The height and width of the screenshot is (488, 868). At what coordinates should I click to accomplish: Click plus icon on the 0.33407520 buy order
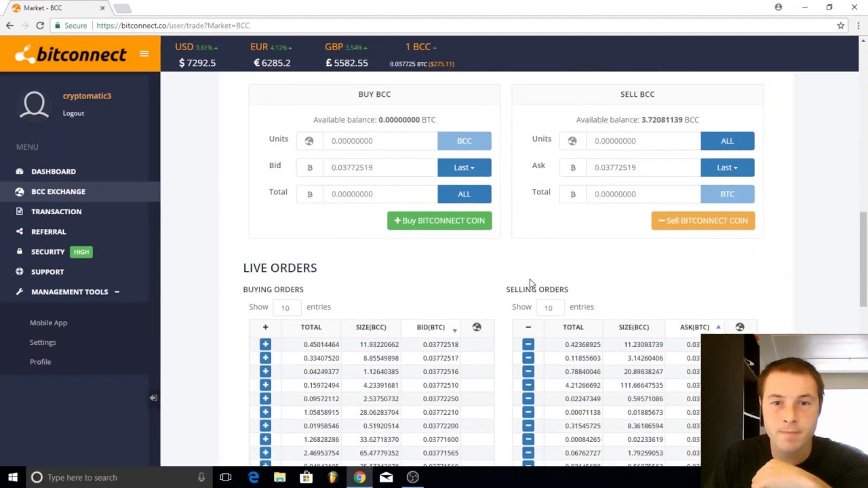(265, 358)
